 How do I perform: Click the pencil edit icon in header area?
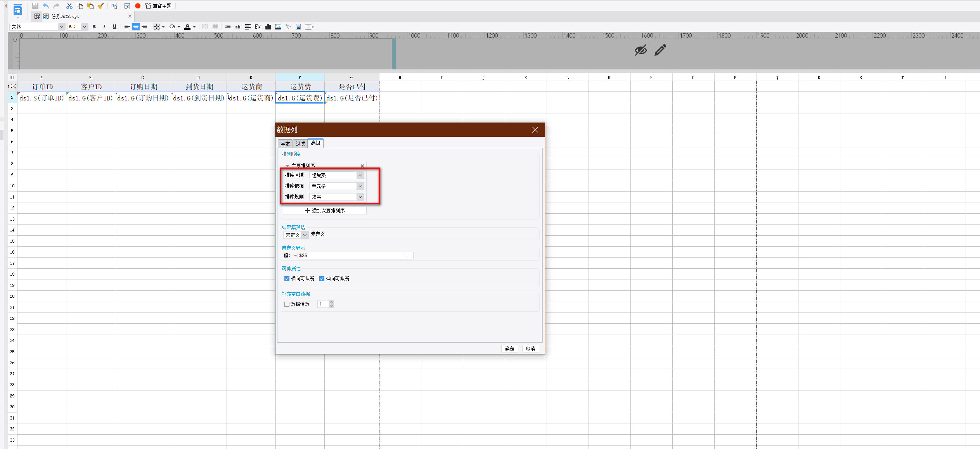coord(660,50)
